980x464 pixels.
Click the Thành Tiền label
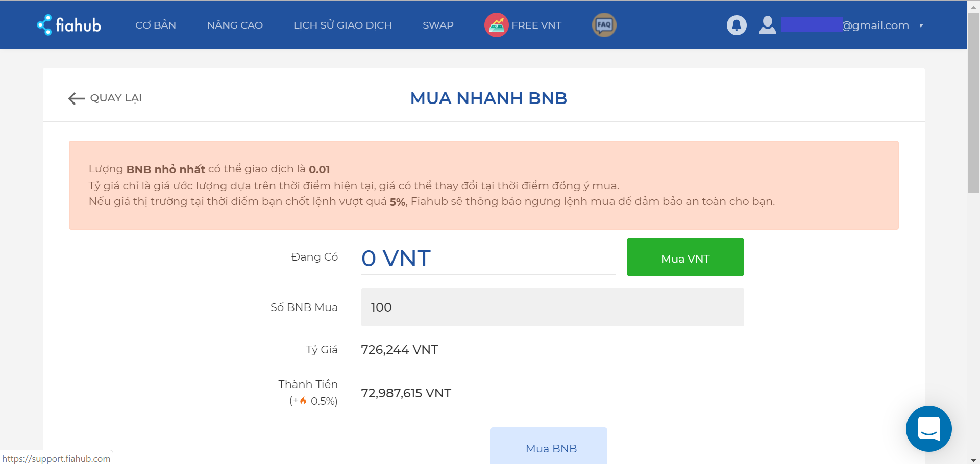(x=308, y=384)
